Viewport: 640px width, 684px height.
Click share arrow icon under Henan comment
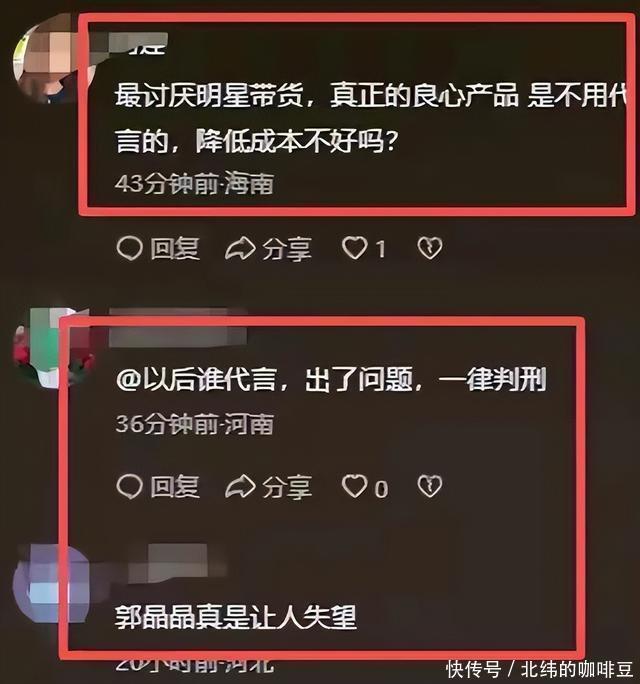point(240,486)
